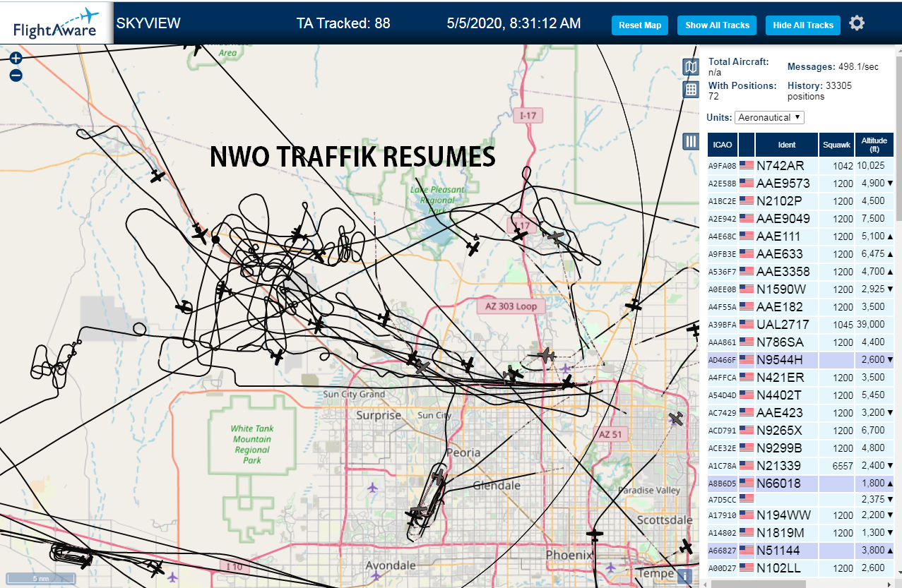
Task: Sort table by ICAO column
Action: click(723, 145)
